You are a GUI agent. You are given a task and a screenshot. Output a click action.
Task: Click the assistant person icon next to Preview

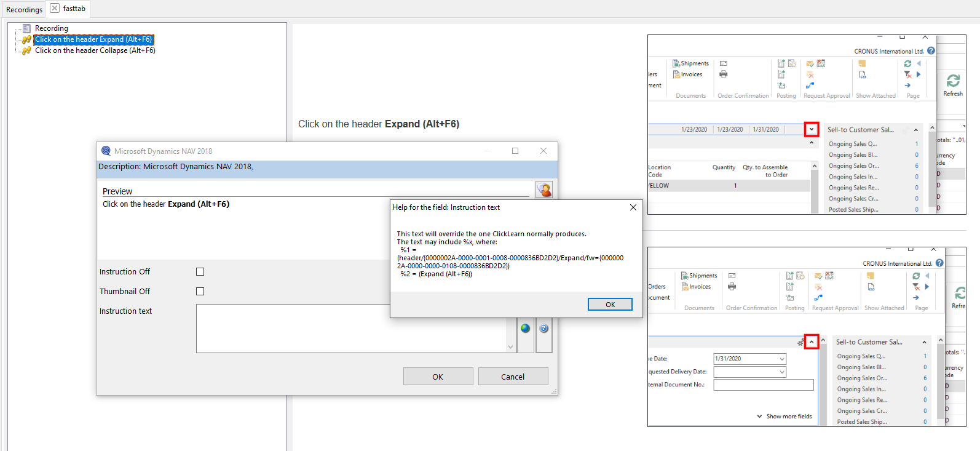point(544,190)
